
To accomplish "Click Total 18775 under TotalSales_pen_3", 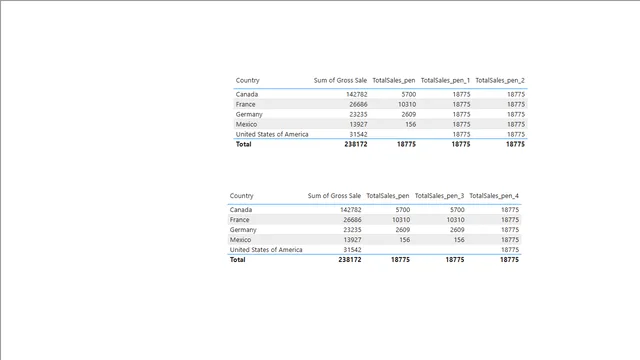I will (x=455, y=260).
